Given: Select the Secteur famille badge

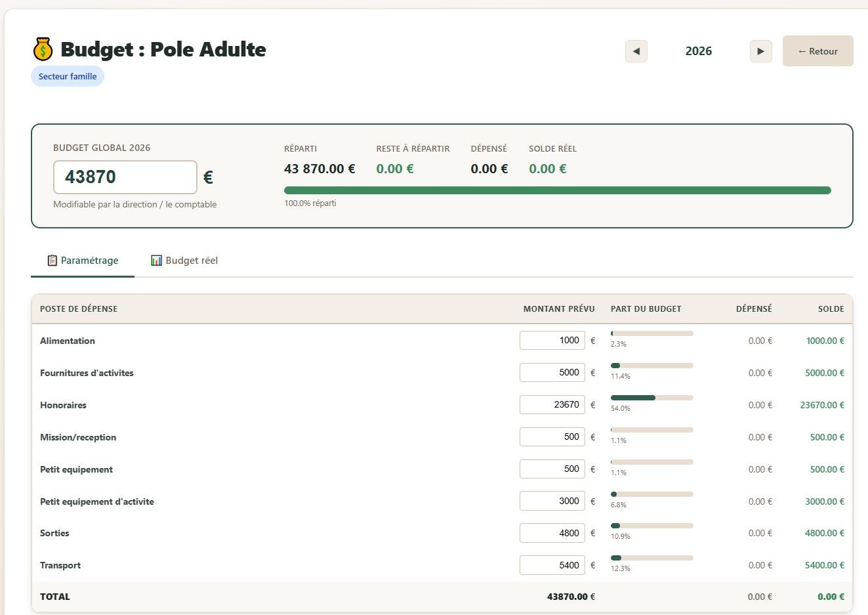Looking at the screenshot, I should (x=68, y=76).
